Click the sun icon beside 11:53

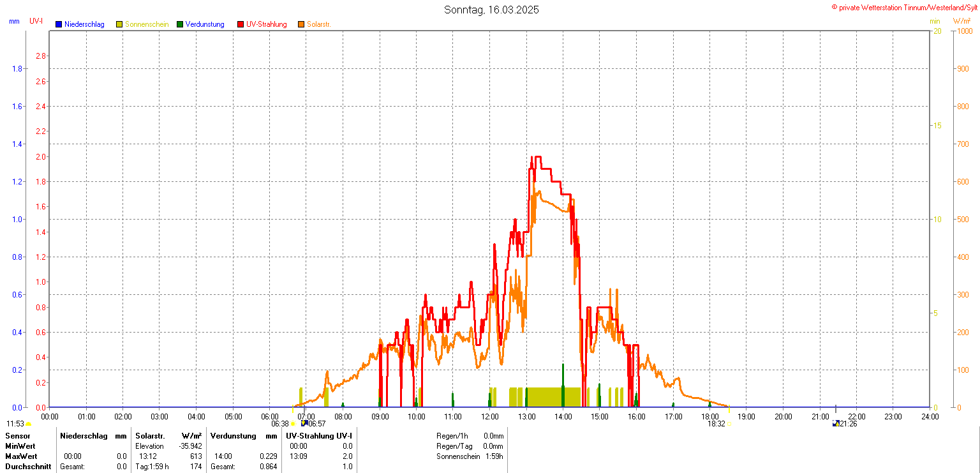[x=29, y=424]
